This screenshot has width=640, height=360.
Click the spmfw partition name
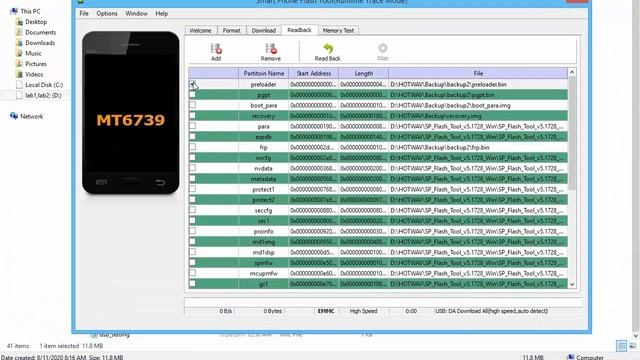[264, 263]
